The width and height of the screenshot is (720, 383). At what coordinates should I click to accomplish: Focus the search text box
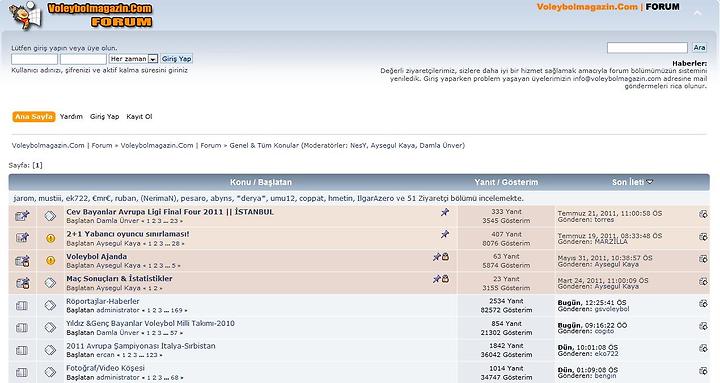647,47
